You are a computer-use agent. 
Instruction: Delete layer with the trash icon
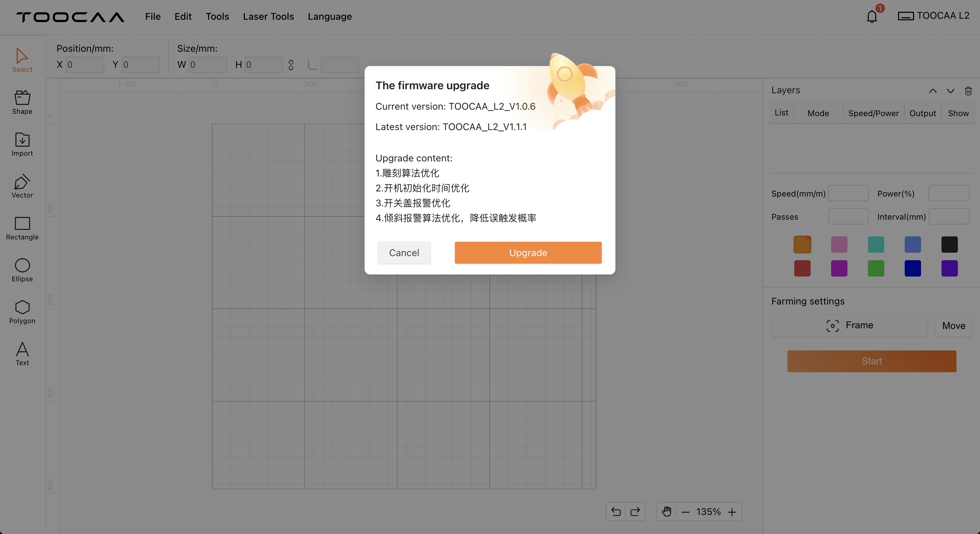[968, 91]
